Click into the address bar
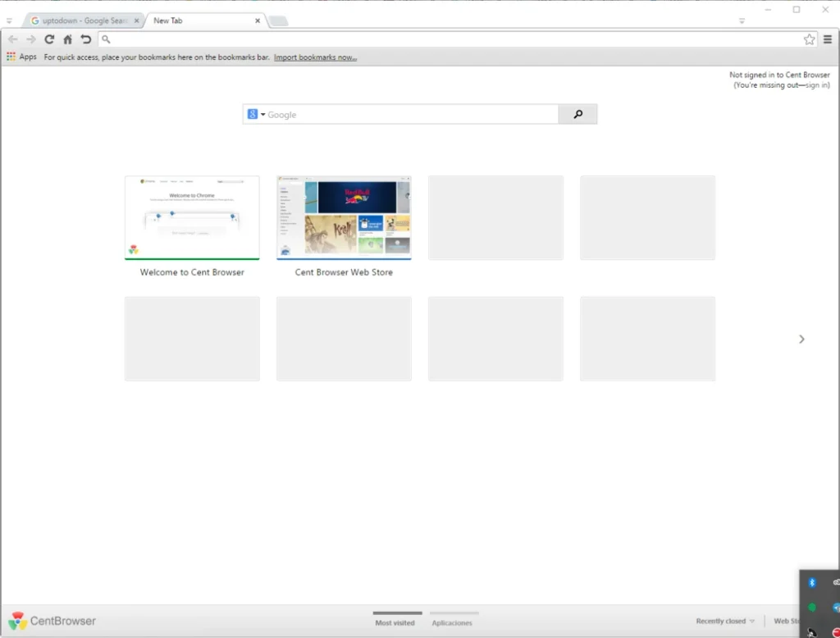 451,39
